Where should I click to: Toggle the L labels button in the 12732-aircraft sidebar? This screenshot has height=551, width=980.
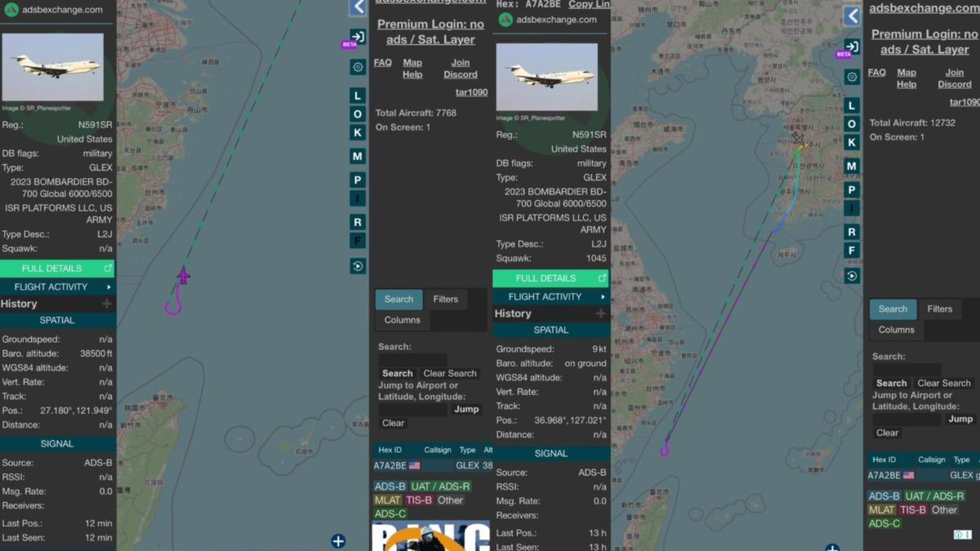[x=852, y=105]
